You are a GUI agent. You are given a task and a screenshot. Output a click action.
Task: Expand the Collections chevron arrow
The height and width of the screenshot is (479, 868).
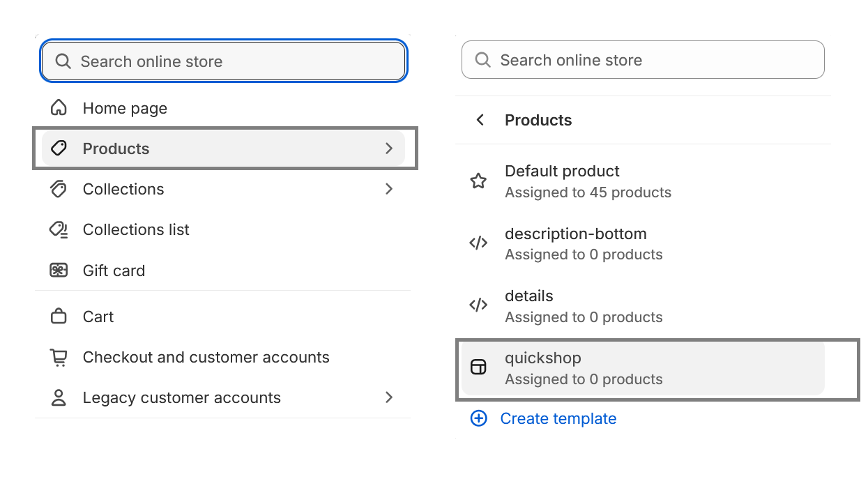coord(388,189)
